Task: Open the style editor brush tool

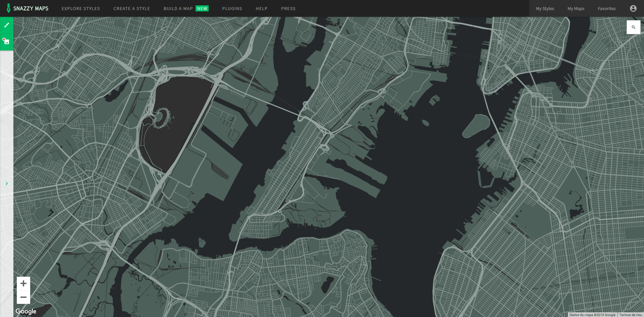Action: click(x=7, y=25)
